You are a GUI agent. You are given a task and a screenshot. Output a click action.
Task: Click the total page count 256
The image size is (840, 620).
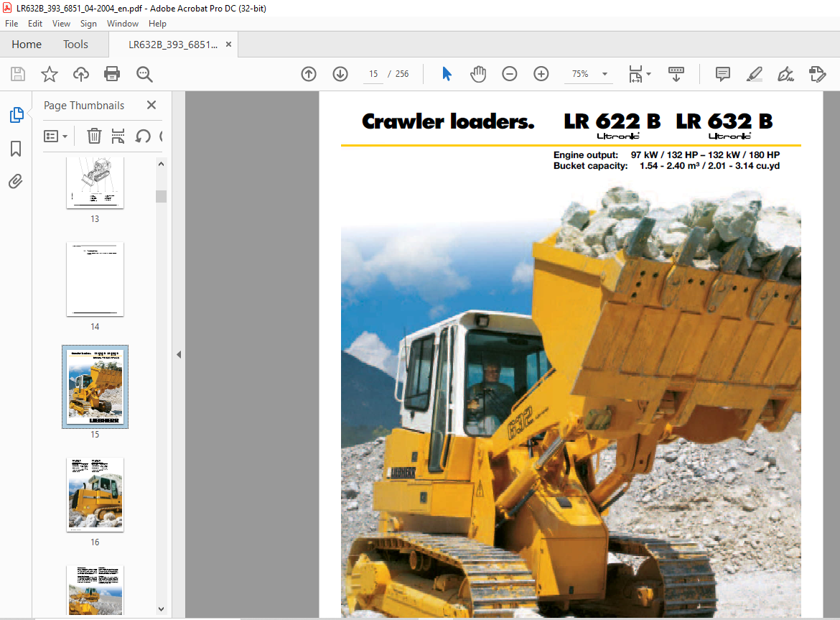(402, 74)
